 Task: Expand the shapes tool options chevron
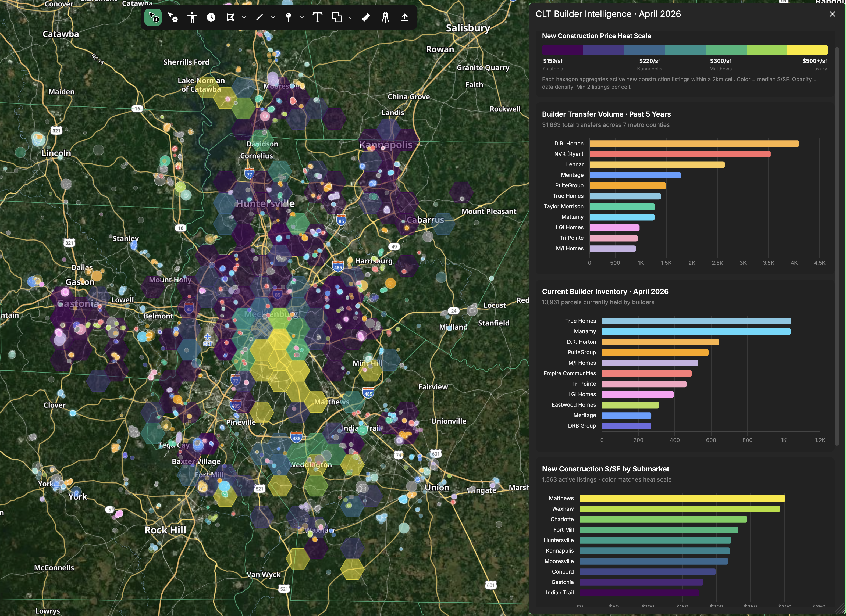click(350, 17)
